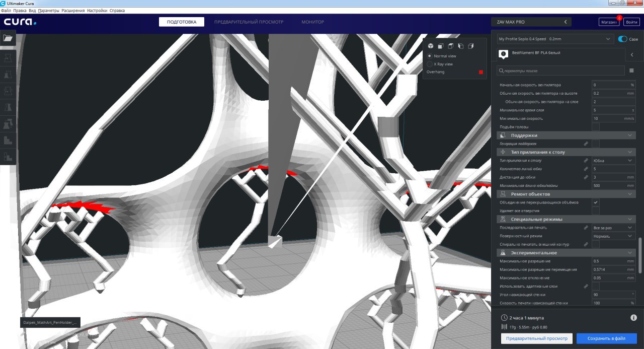Open the Все за раз print sequence dropdown

coord(614,228)
